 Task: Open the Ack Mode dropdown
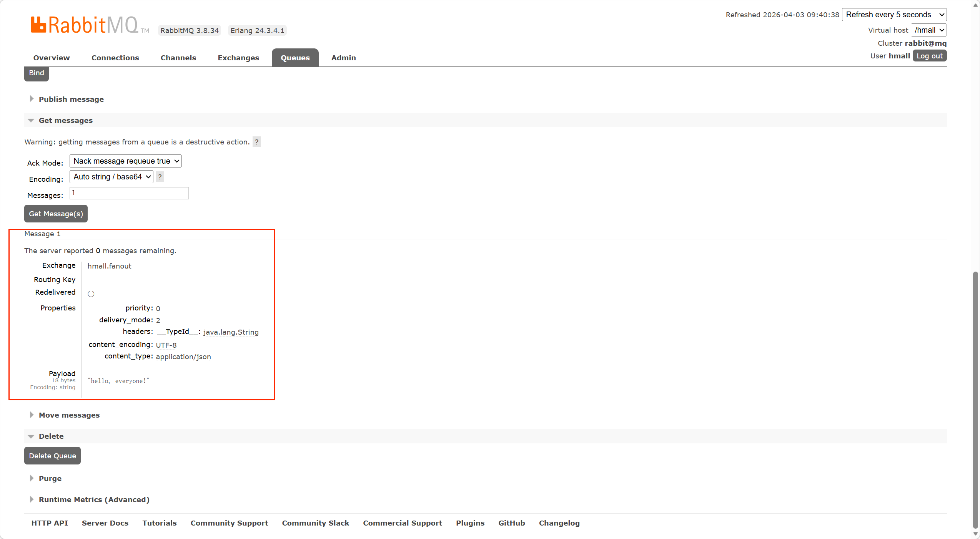(125, 161)
